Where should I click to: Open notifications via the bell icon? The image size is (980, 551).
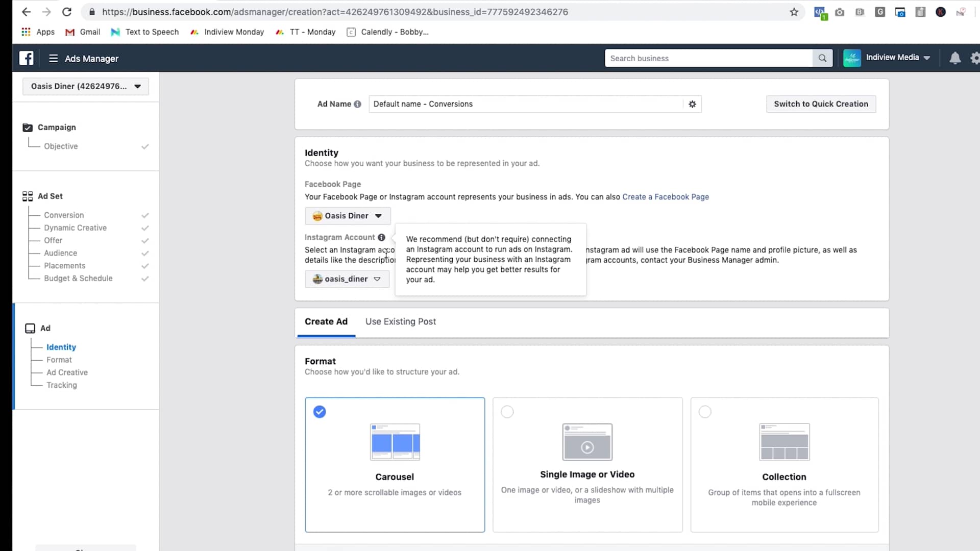(954, 58)
